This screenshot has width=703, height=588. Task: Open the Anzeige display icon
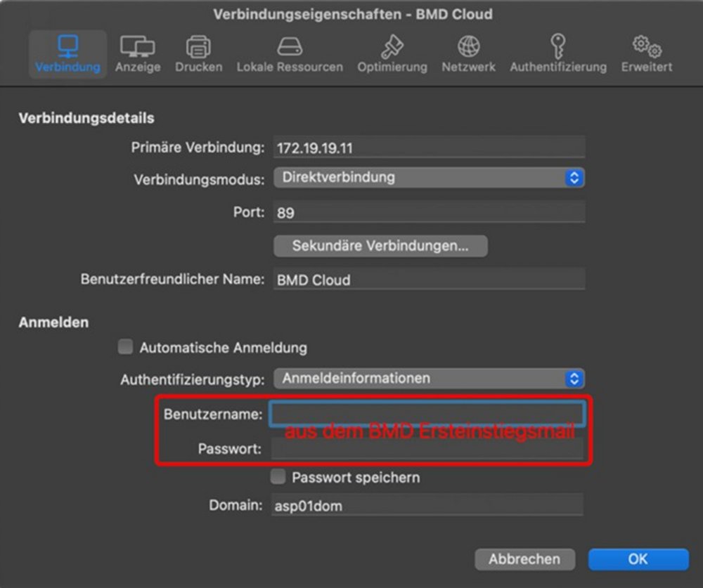click(x=138, y=47)
